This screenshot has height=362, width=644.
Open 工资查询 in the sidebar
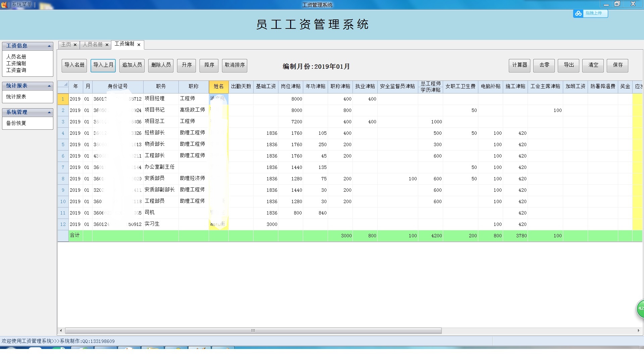coord(16,70)
